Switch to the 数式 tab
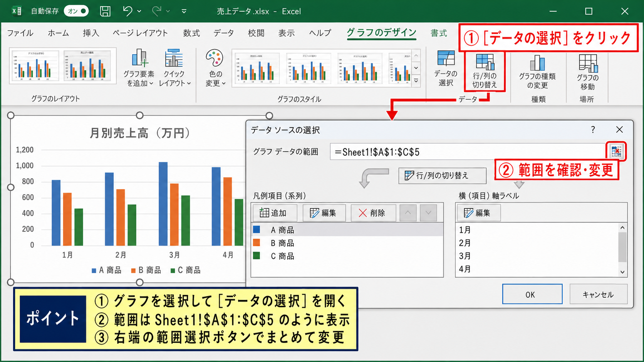 pyautogui.click(x=191, y=33)
